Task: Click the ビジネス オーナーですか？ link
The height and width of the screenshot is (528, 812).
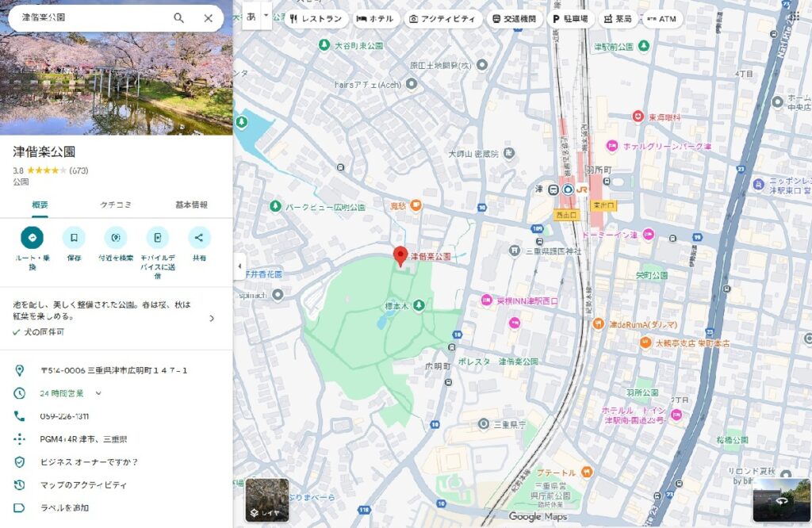Action: (89, 462)
